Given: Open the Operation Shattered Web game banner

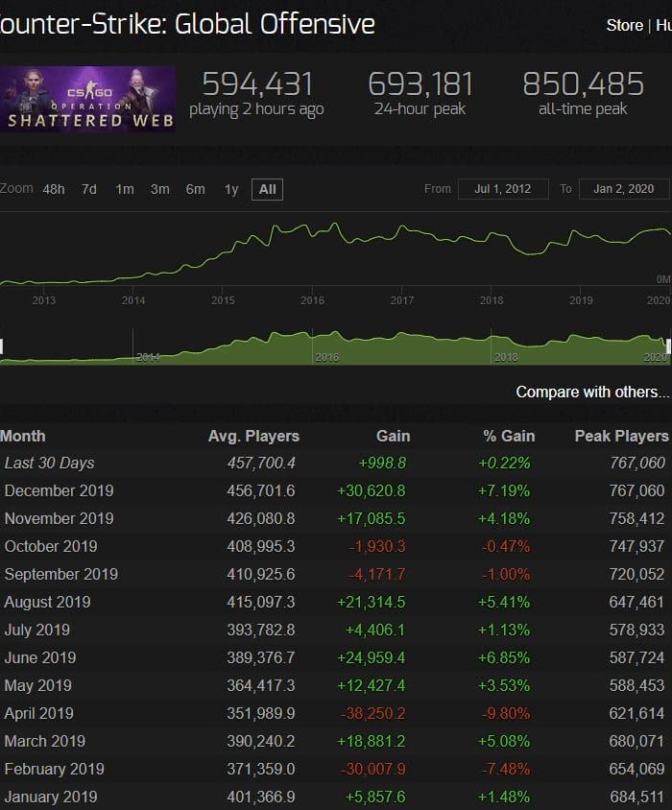Looking at the screenshot, I should [87, 99].
